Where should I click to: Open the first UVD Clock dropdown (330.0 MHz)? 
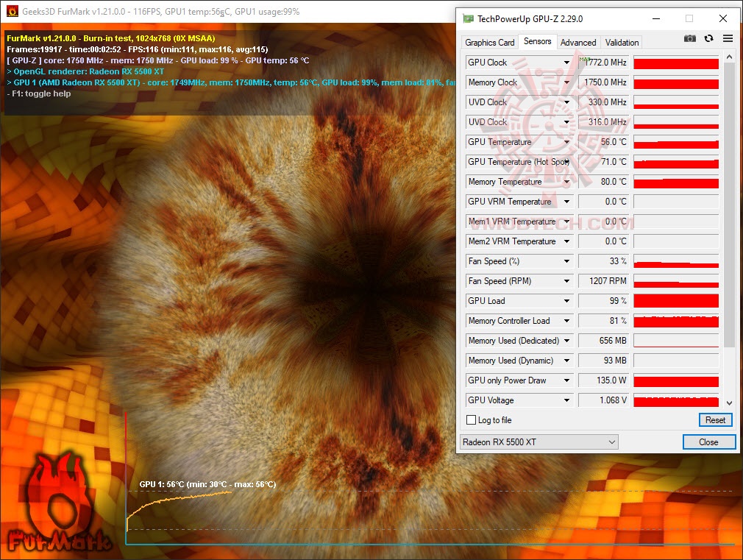click(566, 102)
